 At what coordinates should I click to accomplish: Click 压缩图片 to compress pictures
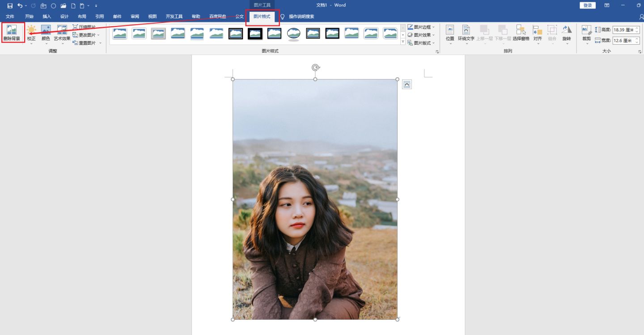(84, 27)
